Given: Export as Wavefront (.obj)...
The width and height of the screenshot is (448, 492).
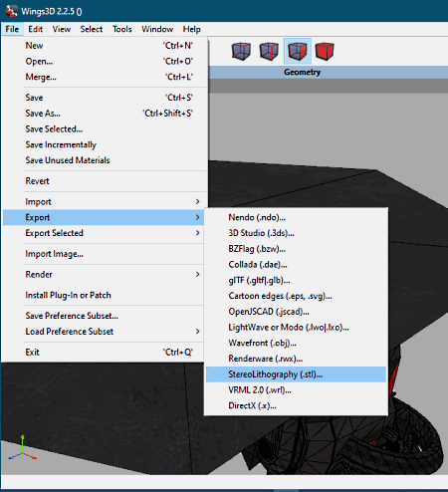Looking at the screenshot, I should coord(296,343).
